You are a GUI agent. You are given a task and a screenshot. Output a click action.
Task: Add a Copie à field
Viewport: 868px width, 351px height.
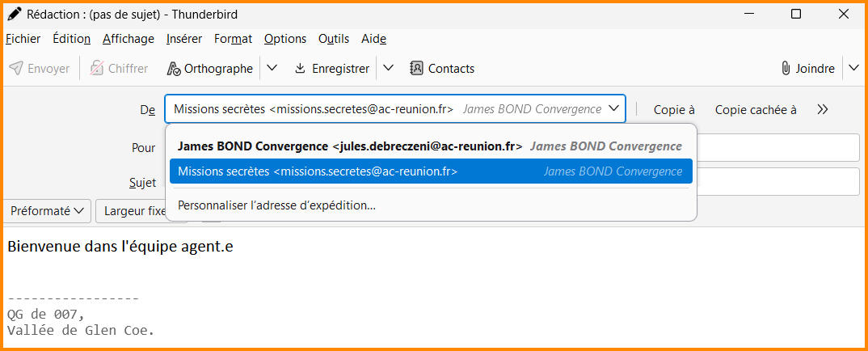tap(674, 109)
